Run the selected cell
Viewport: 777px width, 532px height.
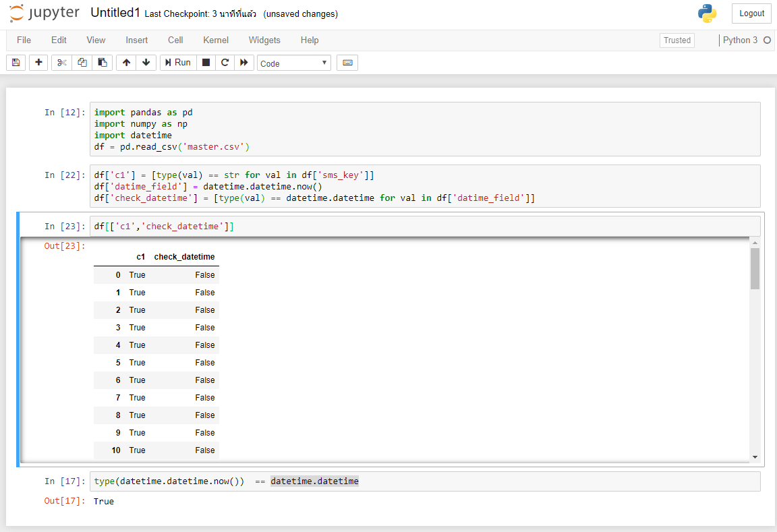pyautogui.click(x=177, y=62)
